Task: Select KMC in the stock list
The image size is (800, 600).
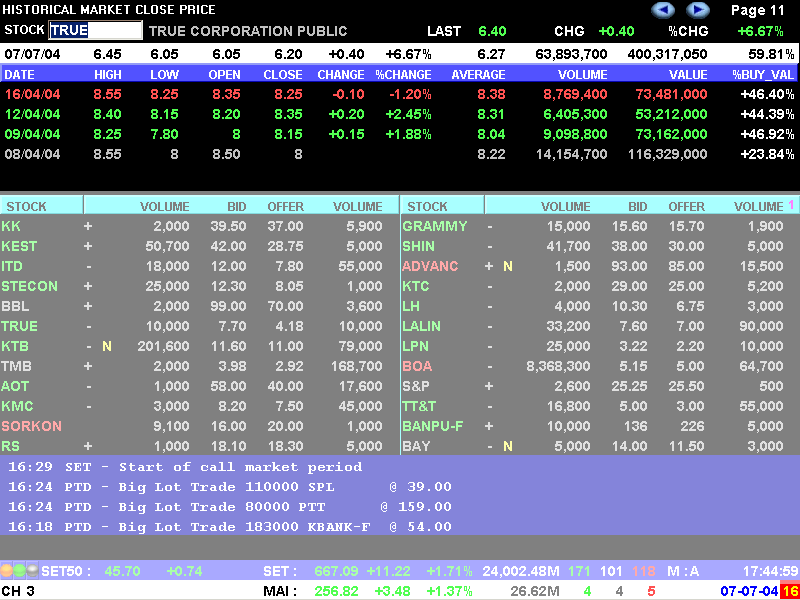Action: [x=17, y=406]
